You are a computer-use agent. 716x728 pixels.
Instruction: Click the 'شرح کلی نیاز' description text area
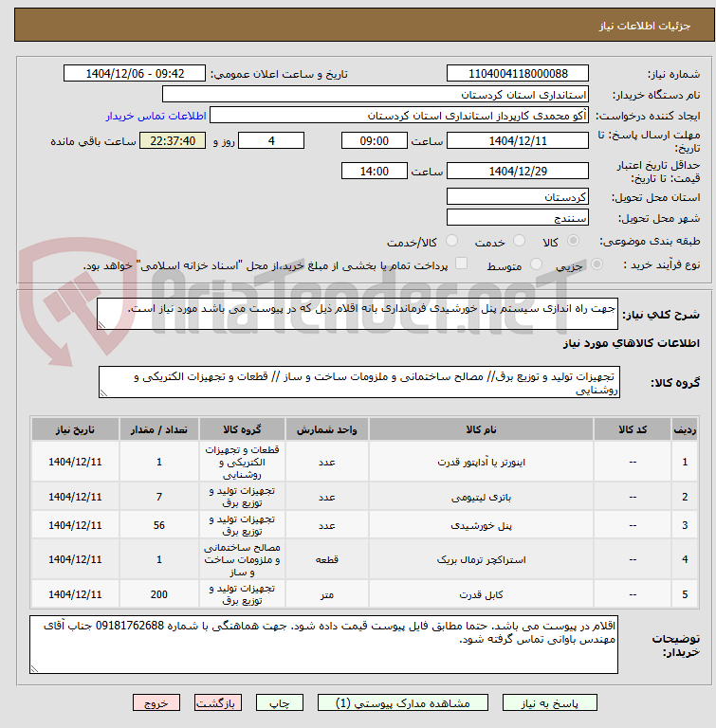click(x=358, y=314)
